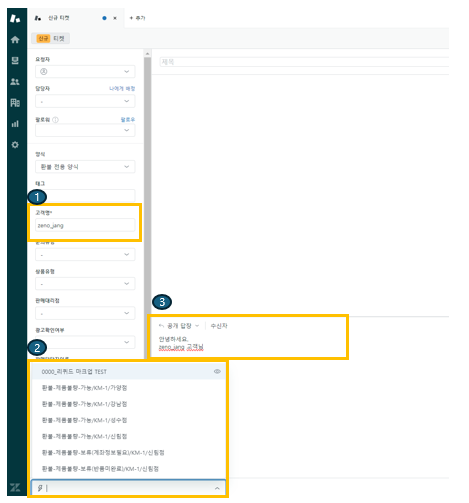Open the 판매대리점 dropdown
Screen dimensions: 469x503
[x=85, y=313]
